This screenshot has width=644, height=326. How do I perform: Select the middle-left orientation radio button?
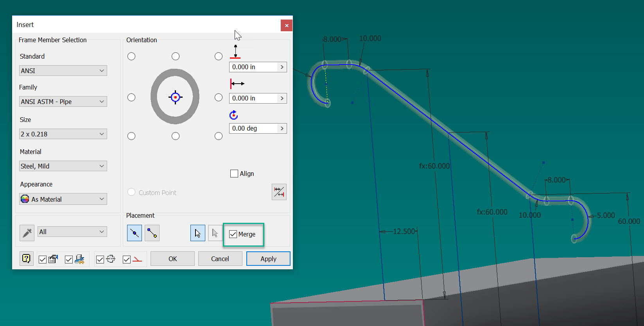(x=131, y=97)
